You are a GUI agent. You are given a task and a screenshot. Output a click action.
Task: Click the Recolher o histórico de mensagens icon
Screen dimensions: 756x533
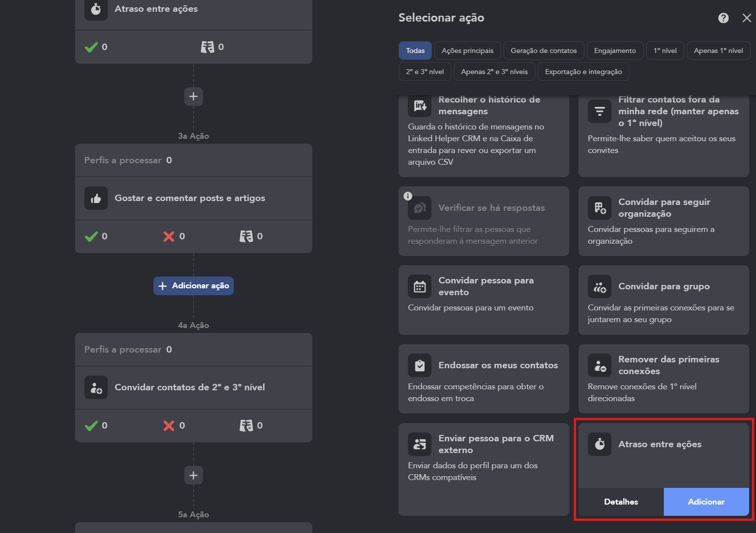click(420, 105)
